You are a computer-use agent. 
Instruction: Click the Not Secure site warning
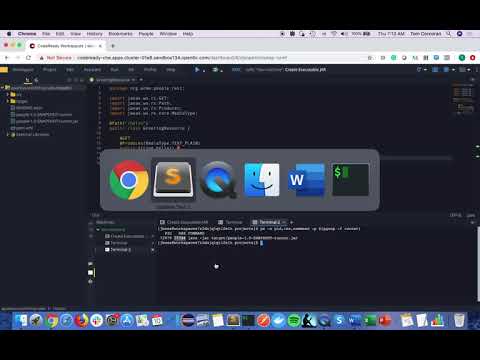pyautogui.click(x=56, y=58)
